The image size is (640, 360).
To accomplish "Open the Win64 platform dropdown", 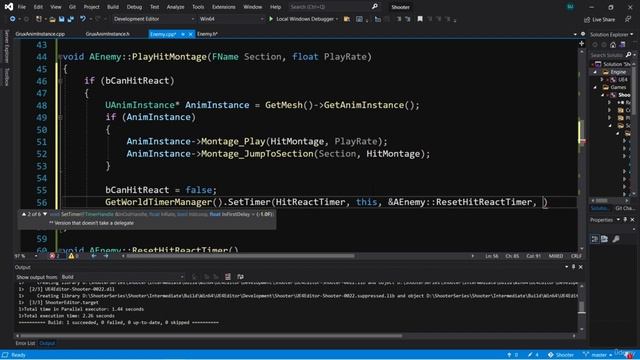I will (x=231, y=19).
